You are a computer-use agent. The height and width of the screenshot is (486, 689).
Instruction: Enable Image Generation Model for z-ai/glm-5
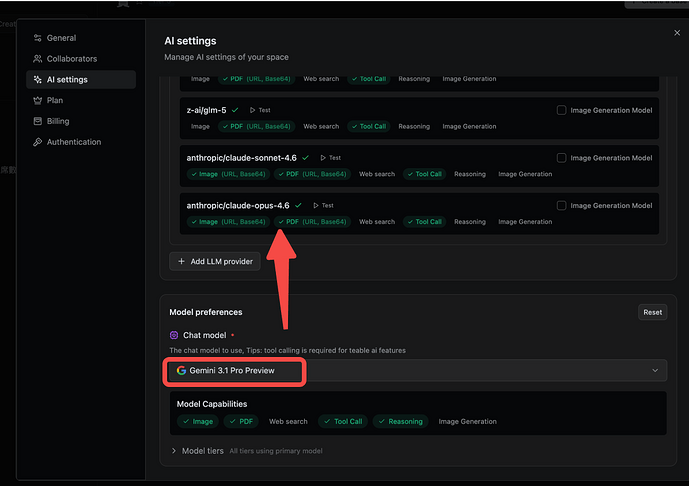tap(561, 110)
